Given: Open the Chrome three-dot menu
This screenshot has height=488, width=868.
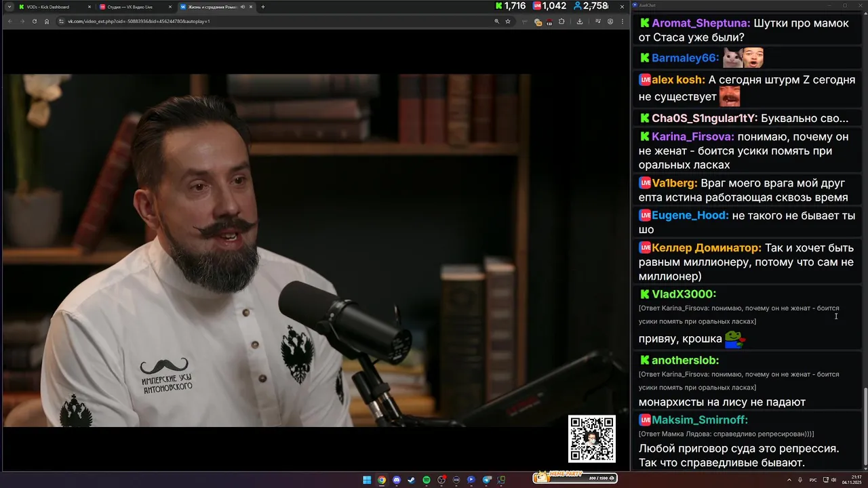Looking at the screenshot, I should pos(623,21).
